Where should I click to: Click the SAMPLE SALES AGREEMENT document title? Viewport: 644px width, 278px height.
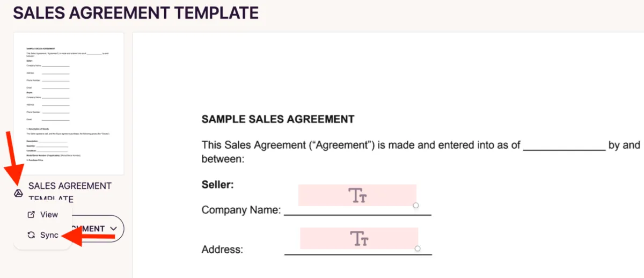tap(277, 119)
